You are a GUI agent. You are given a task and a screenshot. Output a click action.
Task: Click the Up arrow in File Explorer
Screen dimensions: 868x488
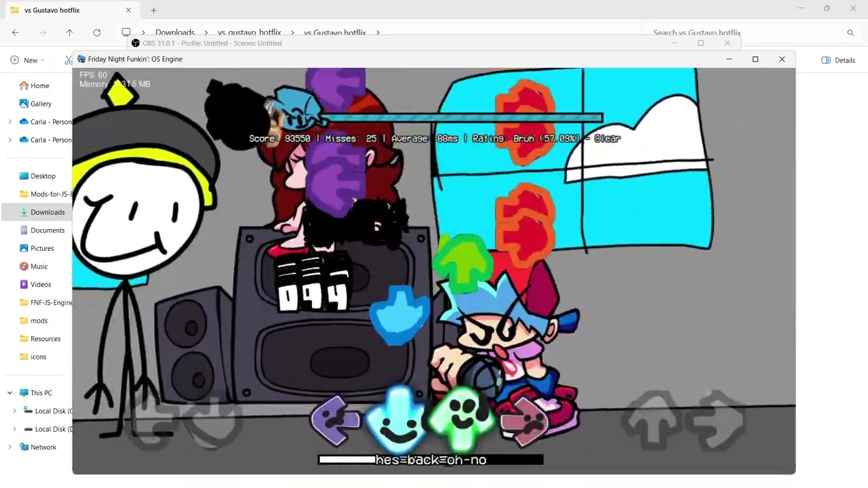click(x=69, y=33)
